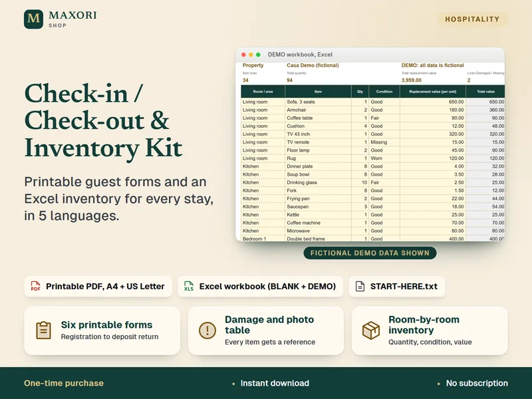Screen dimensions: 532x399
Task: Click the DEMO workbook, Excel window title
Action: point(300,55)
